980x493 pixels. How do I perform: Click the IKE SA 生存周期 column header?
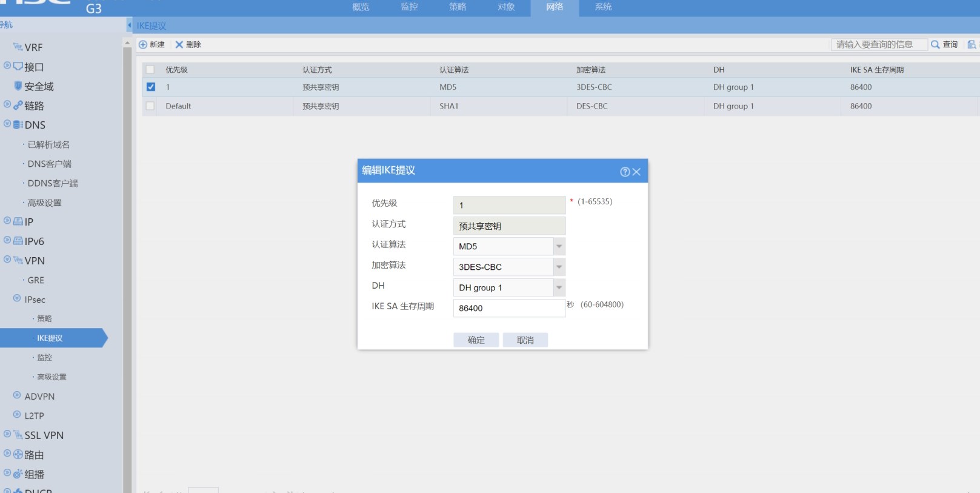pos(876,70)
